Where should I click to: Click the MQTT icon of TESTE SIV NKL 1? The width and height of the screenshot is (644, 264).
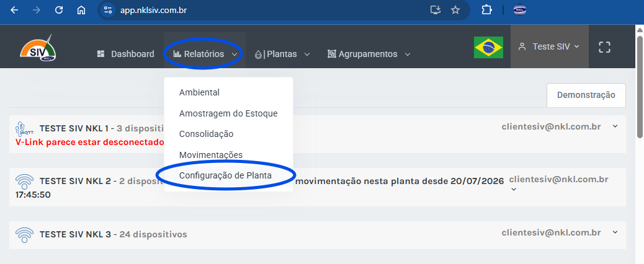click(24, 129)
